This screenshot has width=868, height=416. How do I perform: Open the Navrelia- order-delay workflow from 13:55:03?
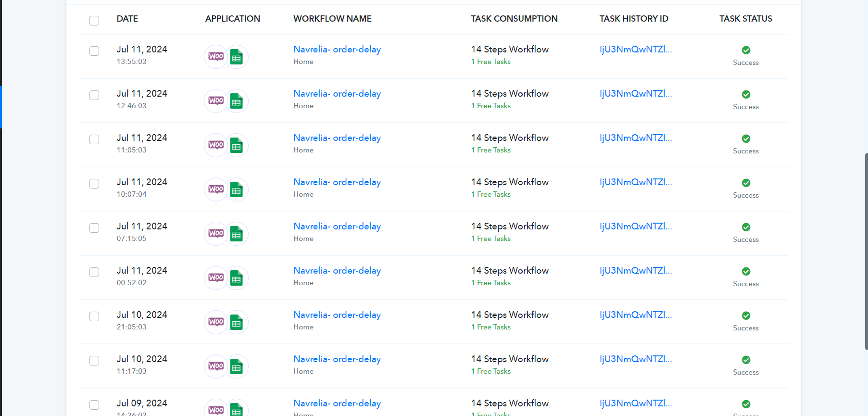337,50
